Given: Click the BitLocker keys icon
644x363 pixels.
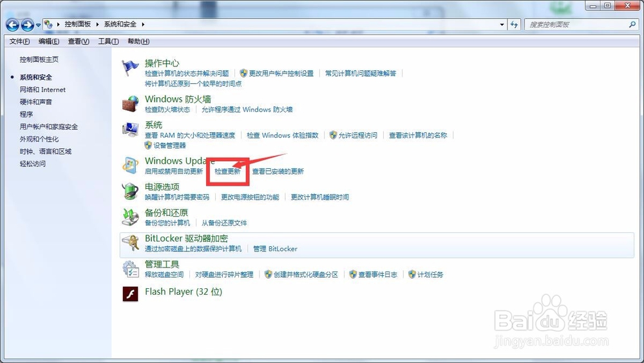Looking at the screenshot, I should pyautogui.click(x=130, y=243).
